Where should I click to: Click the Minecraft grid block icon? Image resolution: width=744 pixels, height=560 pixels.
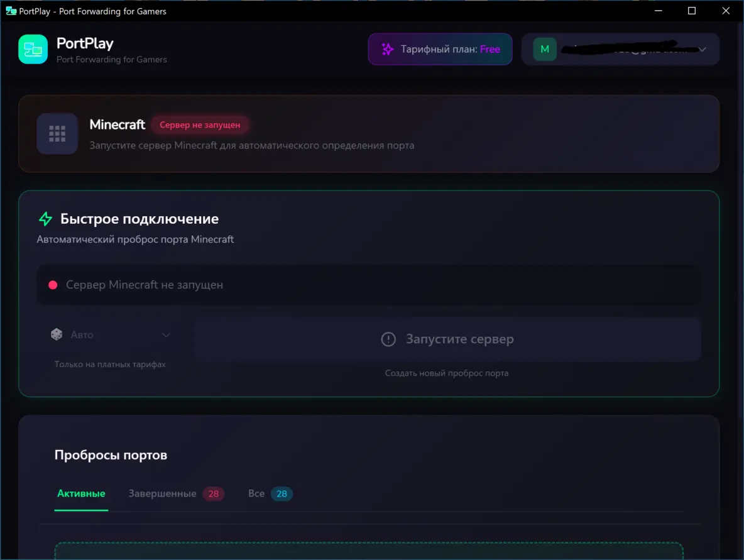[x=57, y=133]
